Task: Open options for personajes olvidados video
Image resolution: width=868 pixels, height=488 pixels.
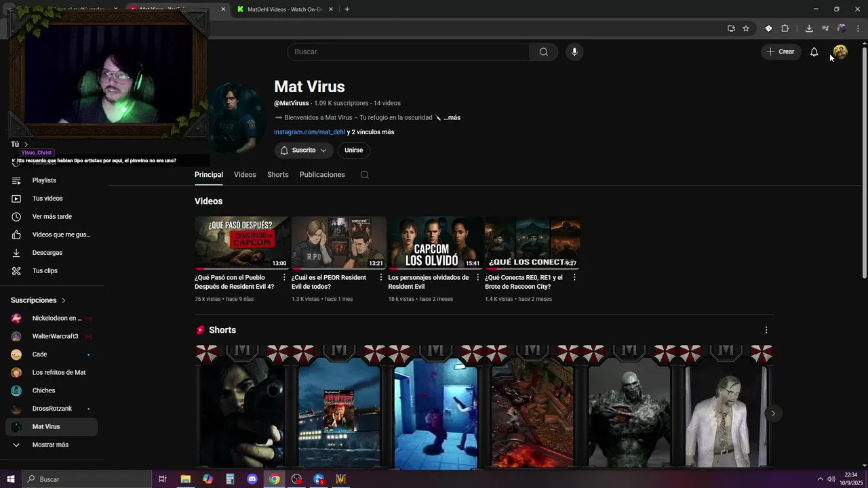Action: click(x=477, y=277)
